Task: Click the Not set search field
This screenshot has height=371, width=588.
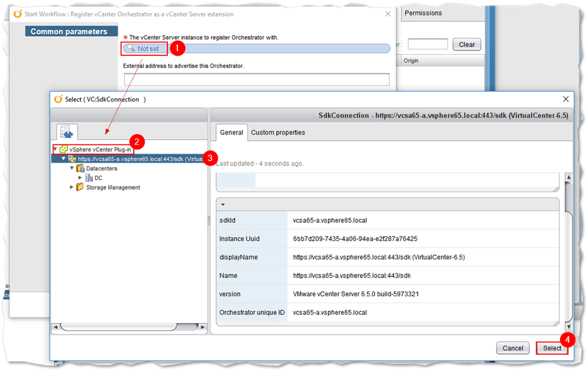Action: (257, 49)
